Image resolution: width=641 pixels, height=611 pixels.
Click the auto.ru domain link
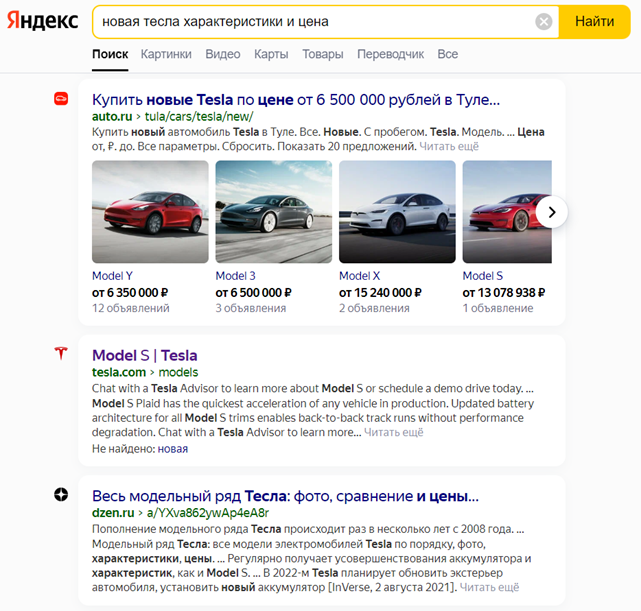click(x=112, y=116)
